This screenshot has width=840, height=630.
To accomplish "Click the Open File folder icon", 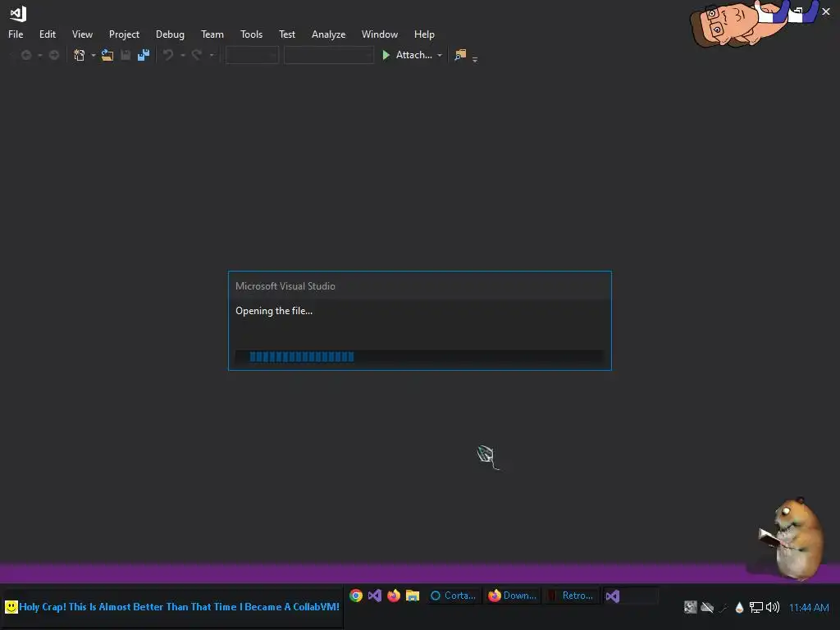I will (x=107, y=55).
